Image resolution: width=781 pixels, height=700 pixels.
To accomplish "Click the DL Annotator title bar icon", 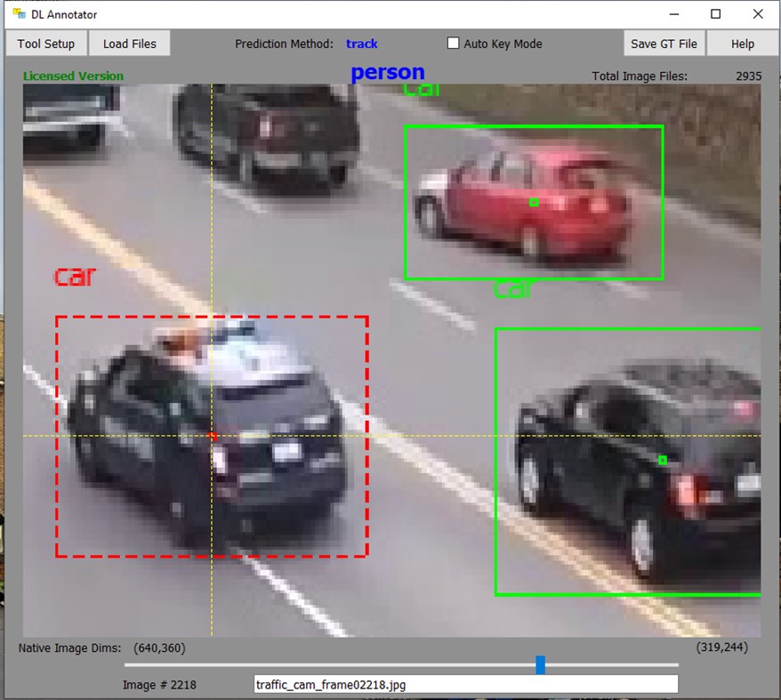I will [20, 14].
